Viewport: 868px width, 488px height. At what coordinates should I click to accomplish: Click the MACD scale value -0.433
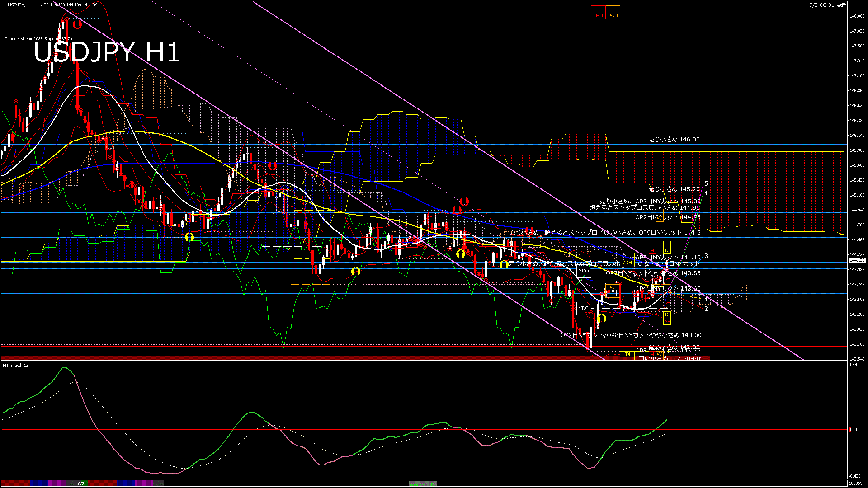click(x=854, y=476)
